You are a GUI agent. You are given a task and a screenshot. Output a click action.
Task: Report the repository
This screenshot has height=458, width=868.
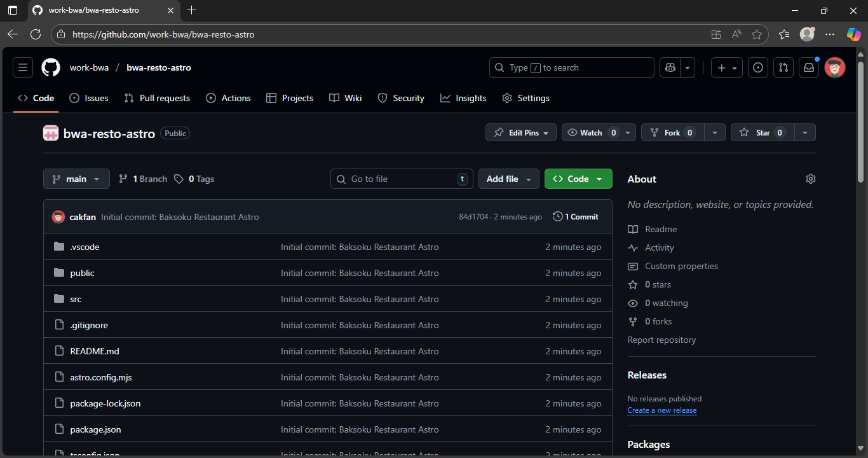[661, 340]
